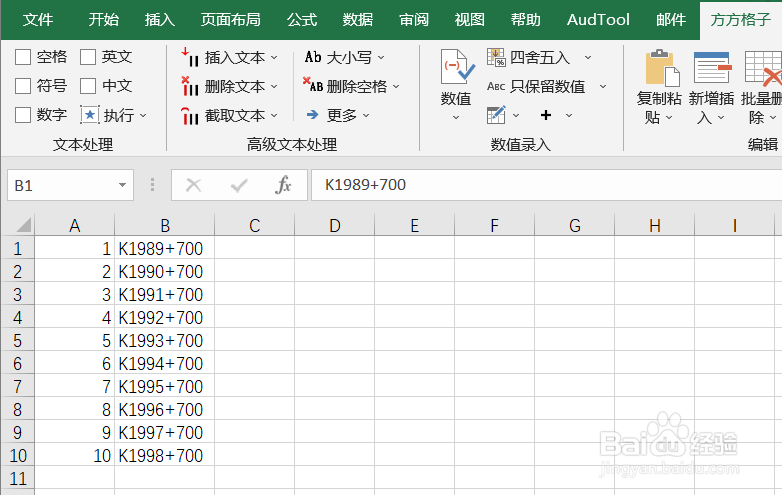Click the 批量删除 grid icon
Viewport: 782px width, 495px height.
[x=763, y=68]
